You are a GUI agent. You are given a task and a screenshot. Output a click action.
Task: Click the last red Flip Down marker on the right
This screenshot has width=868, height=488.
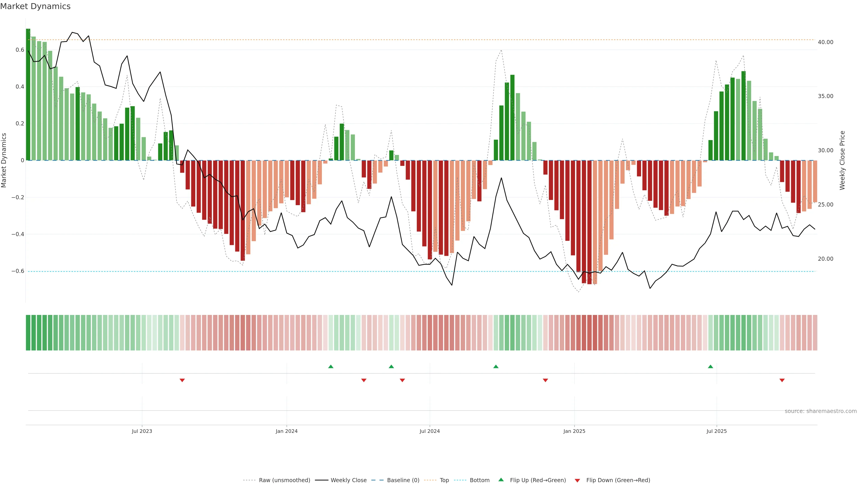click(x=782, y=380)
